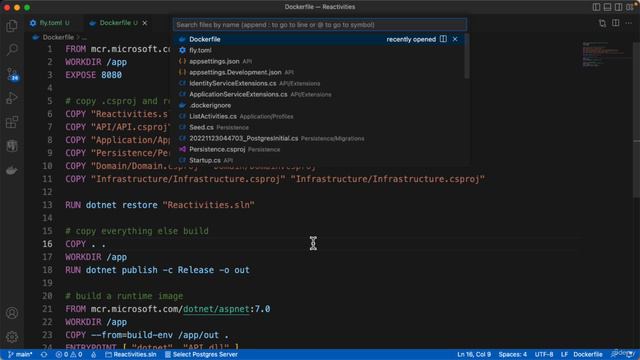
Task: Change language mode via Dockerfile status item
Action: pyautogui.click(x=588, y=354)
